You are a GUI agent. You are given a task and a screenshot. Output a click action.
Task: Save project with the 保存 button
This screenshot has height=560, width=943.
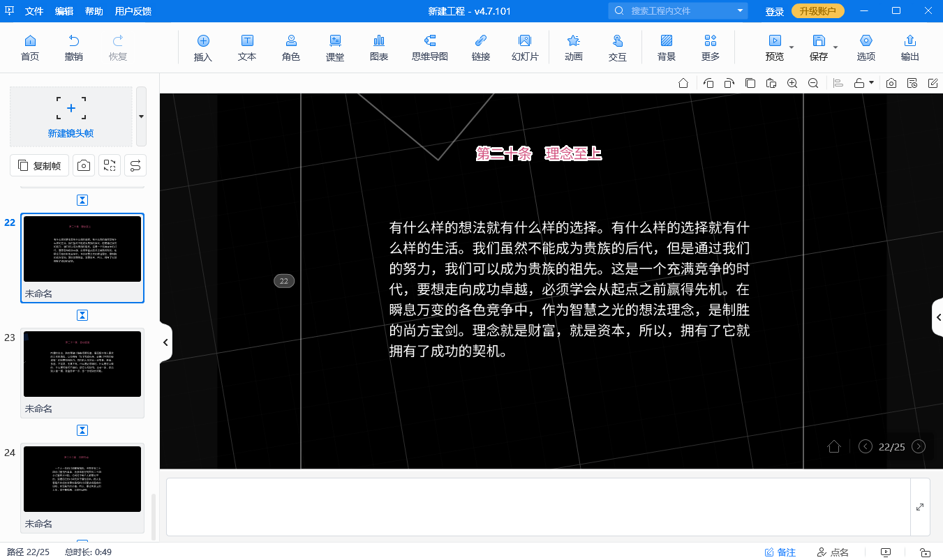click(819, 48)
